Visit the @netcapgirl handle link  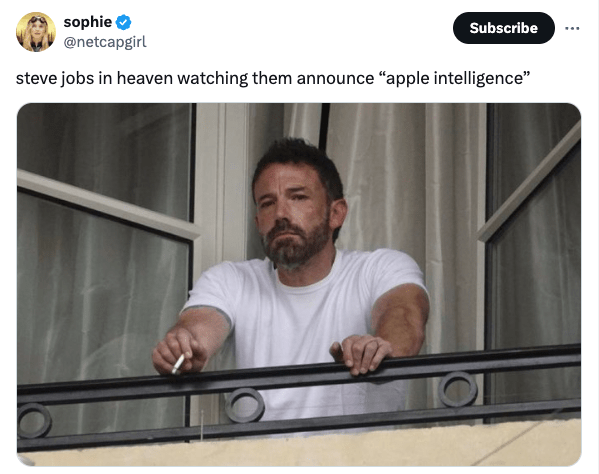(105, 42)
